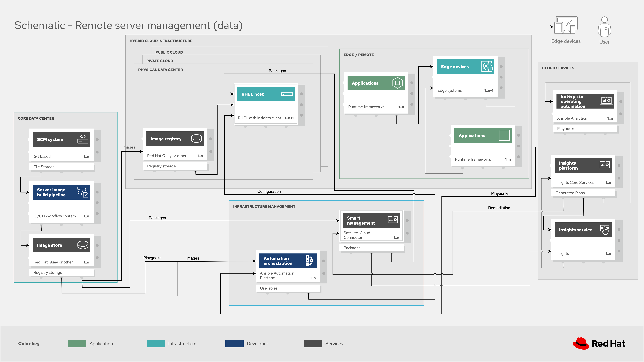Click the 'Remediation' arrow label
Viewport: 644px width, 362px height.
(x=499, y=208)
